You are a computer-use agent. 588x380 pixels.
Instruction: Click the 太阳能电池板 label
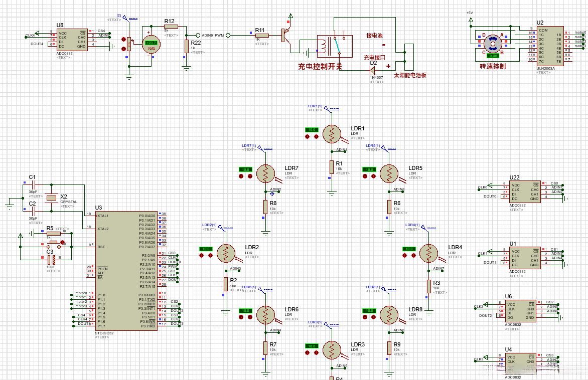(410, 75)
